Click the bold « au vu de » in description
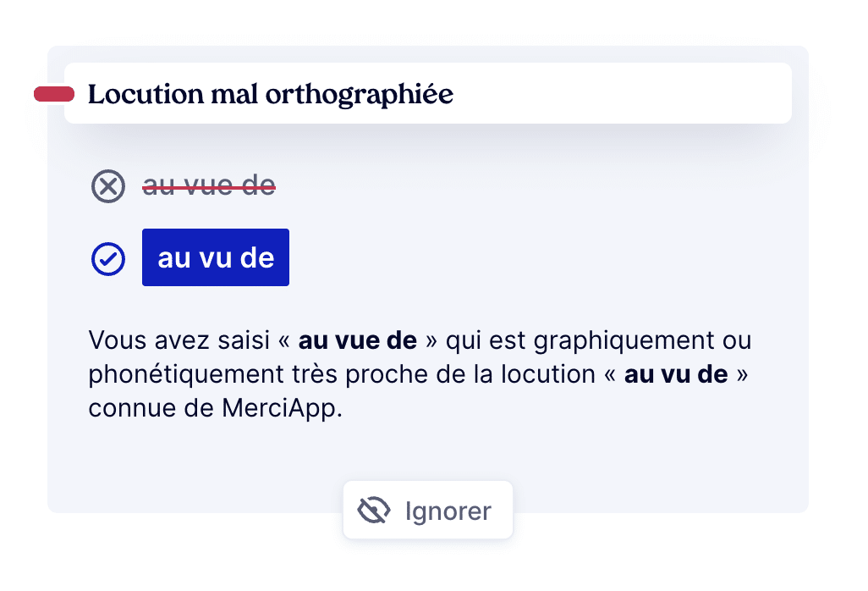The height and width of the screenshot is (591, 868). [676, 373]
